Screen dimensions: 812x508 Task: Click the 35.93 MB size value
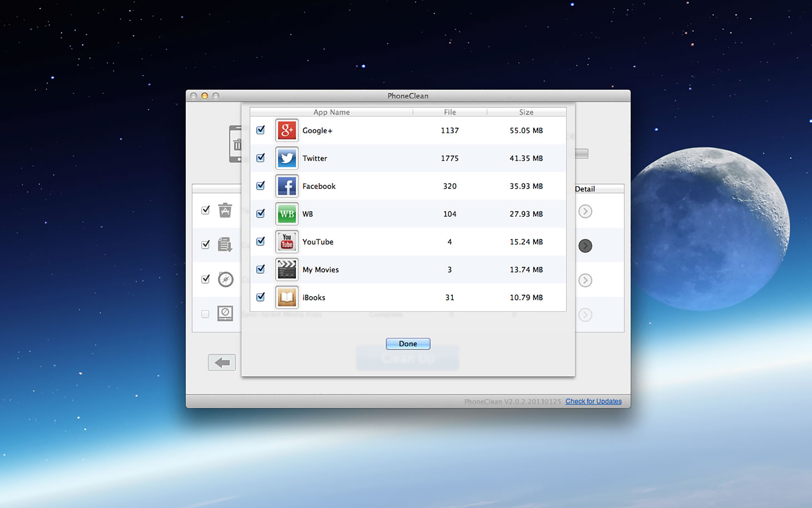point(526,186)
